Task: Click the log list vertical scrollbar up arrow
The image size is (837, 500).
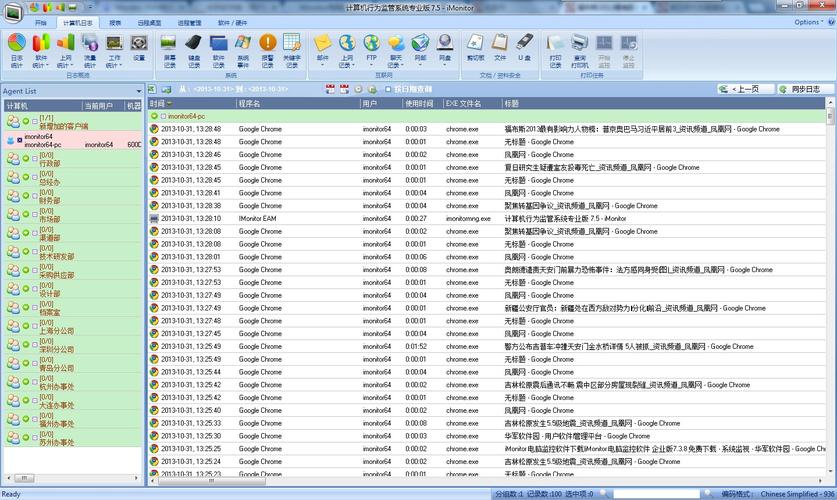Action: coord(830,102)
